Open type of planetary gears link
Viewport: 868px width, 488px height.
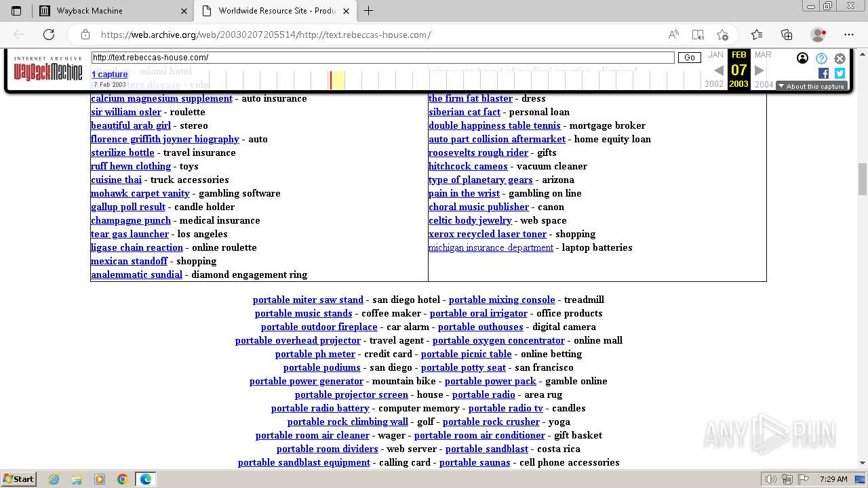point(481,180)
